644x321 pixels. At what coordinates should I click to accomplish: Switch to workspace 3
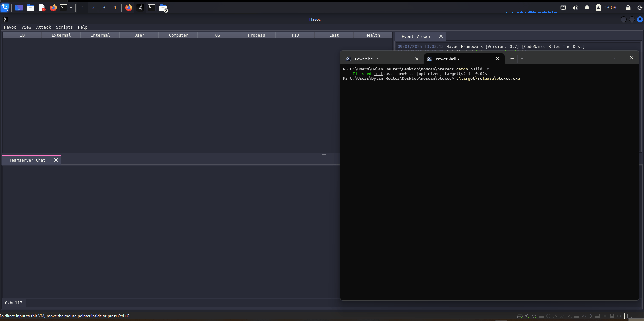coord(104,8)
